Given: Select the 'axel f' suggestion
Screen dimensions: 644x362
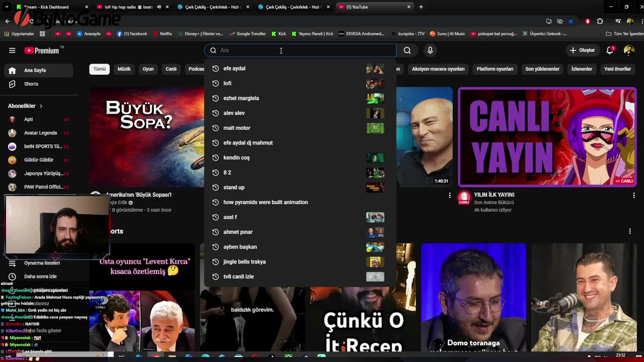Looking at the screenshot, I should 300,217.
